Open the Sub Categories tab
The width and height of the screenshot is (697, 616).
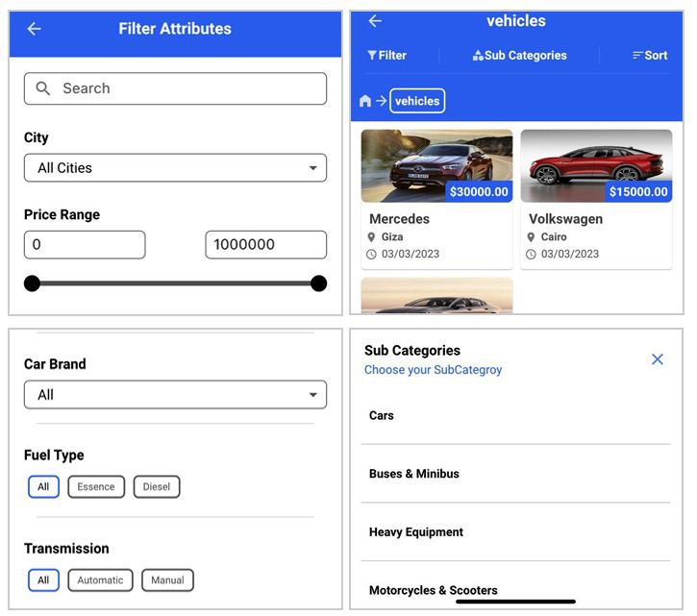520,55
